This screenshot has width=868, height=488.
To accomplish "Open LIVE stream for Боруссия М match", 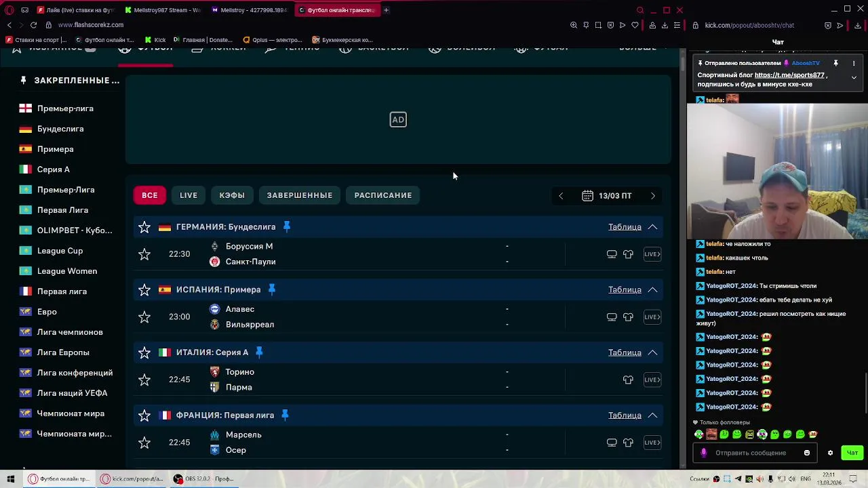I will 652,254.
